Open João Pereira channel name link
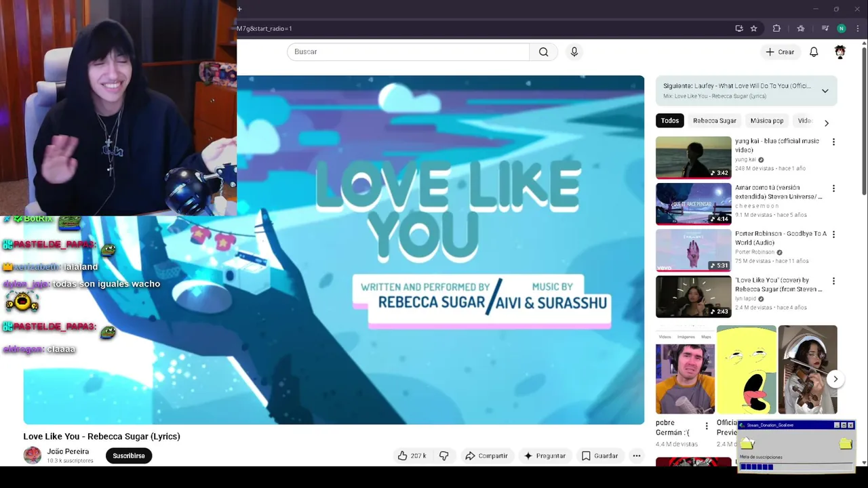868x488 pixels. coord(68,451)
